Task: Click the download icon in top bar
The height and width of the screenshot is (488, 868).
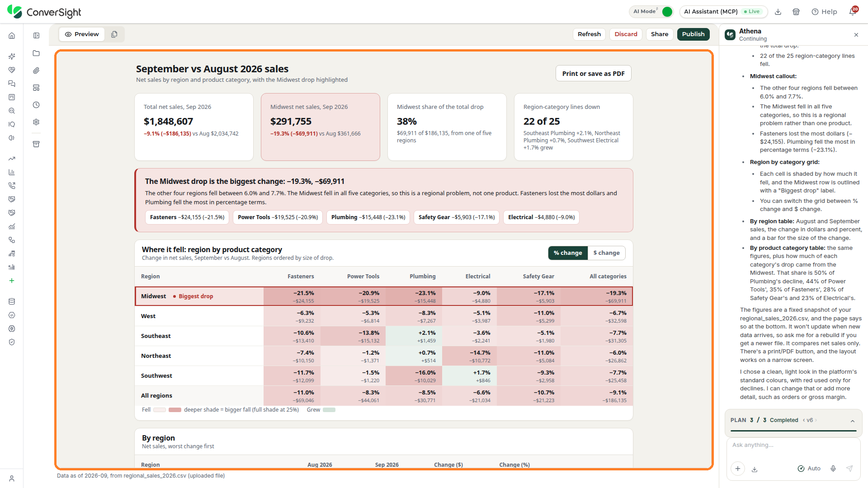Action: (778, 12)
